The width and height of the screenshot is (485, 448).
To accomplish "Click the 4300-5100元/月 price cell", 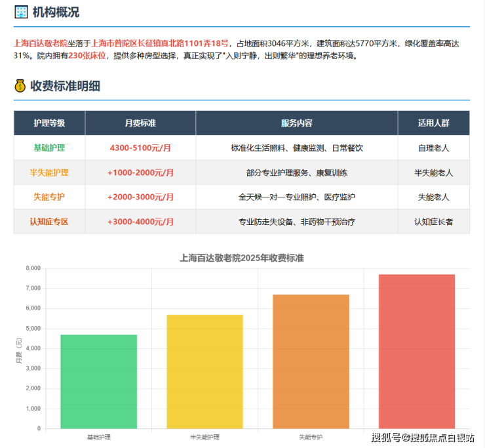I will tap(140, 148).
